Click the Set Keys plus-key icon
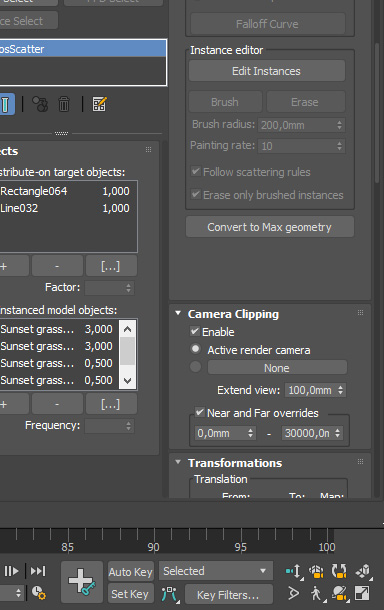Image resolution: width=384 pixels, height=610 pixels. click(x=82, y=582)
